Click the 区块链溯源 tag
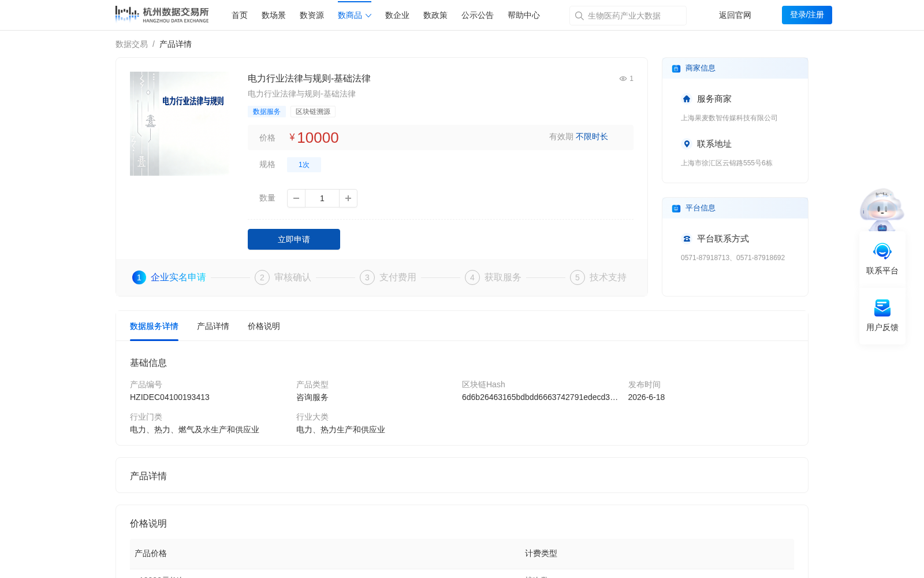Image resolution: width=924 pixels, height=578 pixels. tap(313, 112)
